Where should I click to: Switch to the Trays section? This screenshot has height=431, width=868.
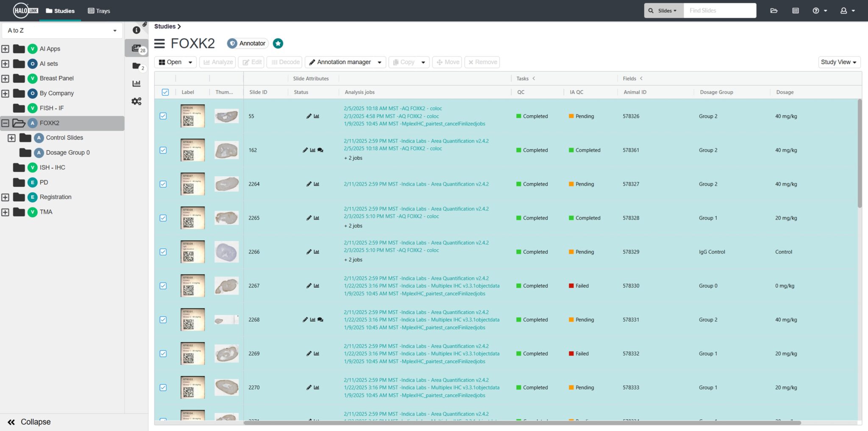click(99, 11)
